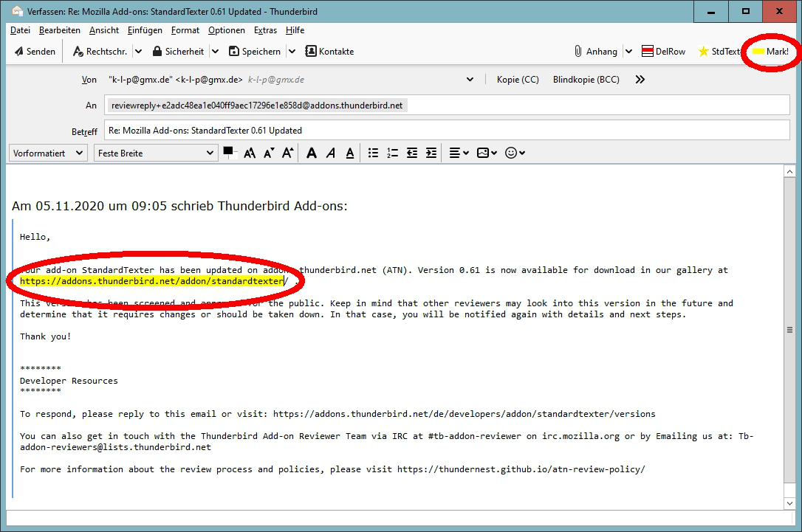
Task: Attach a file with Anhang
Action: coord(595,51)
